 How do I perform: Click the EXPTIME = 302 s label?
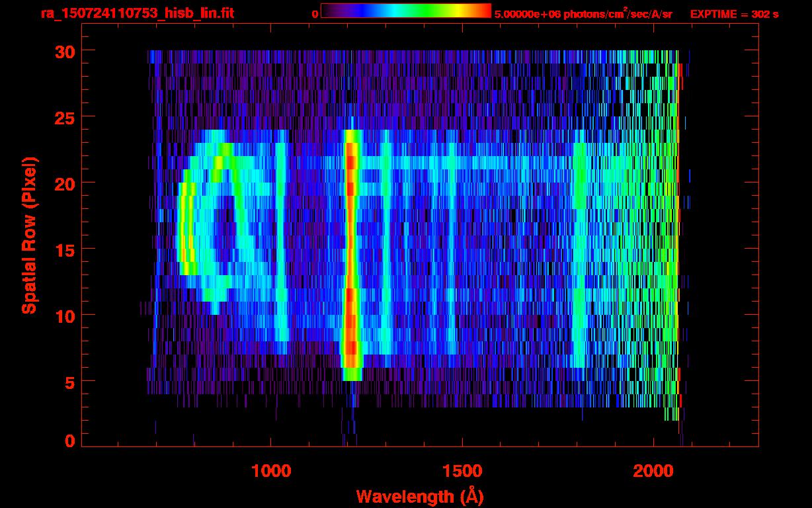(x=734, y=14)
